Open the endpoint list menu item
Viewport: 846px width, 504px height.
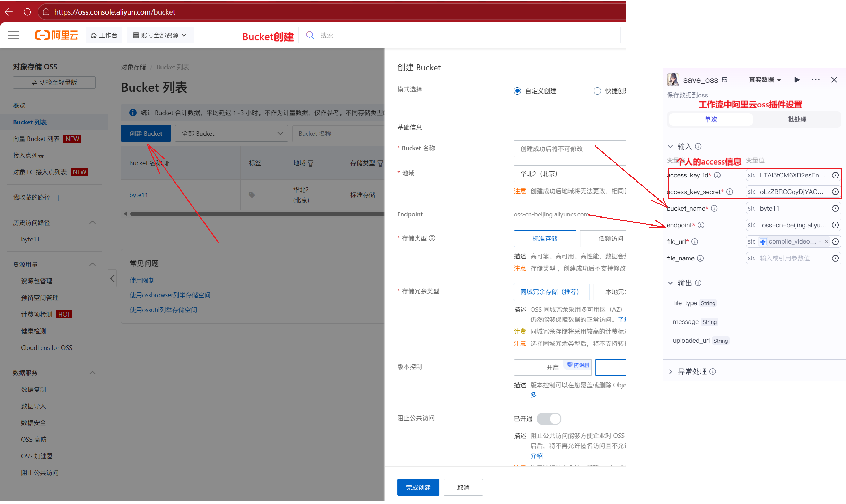coord(28,155)
